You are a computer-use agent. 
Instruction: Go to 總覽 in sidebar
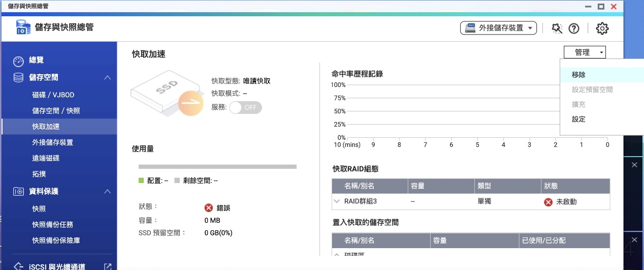click(x=37, y=61)
